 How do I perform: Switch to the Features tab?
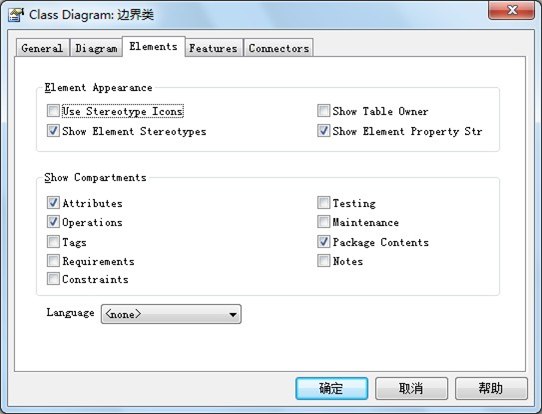pos(213,48)
